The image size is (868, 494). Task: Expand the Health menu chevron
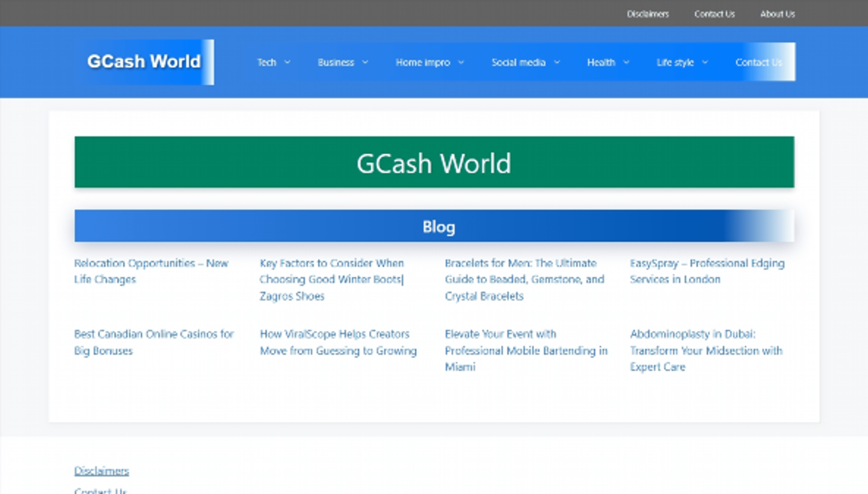click(x=627, y=62)
